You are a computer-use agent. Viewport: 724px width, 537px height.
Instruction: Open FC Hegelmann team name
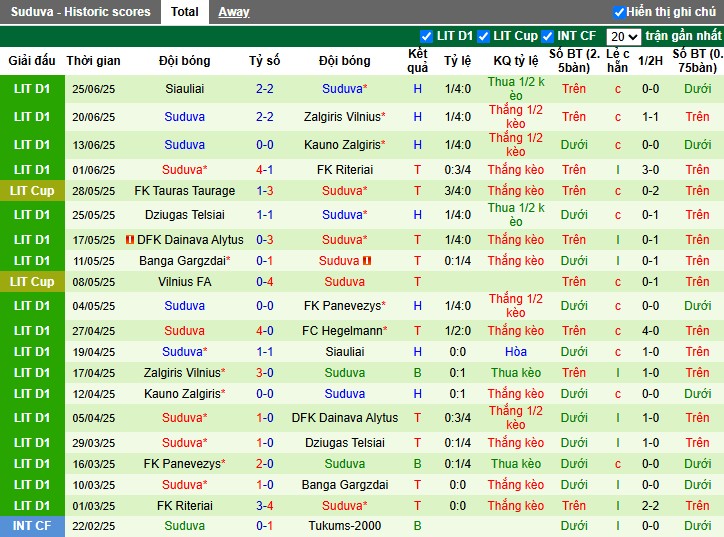pos(344,331)
